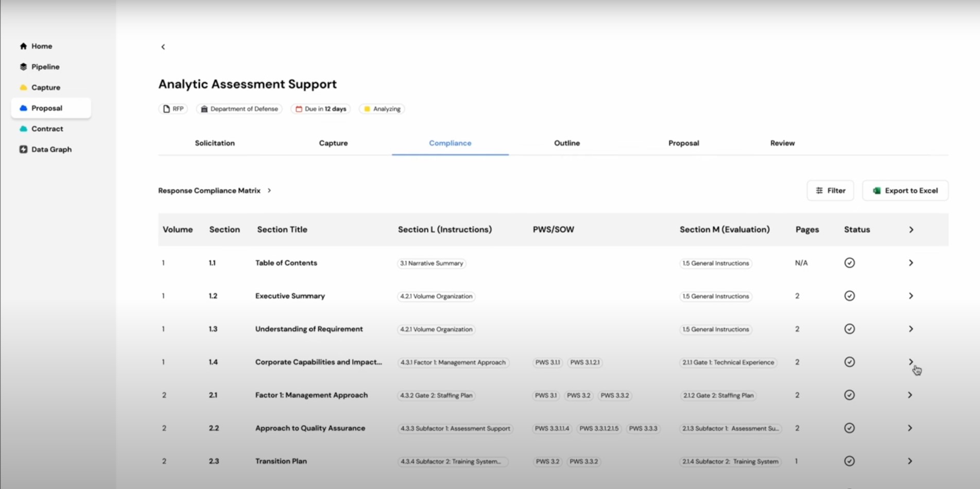
Task: Switch to the Capture tab
Action: pyautogui.click(x=333, y=143)
